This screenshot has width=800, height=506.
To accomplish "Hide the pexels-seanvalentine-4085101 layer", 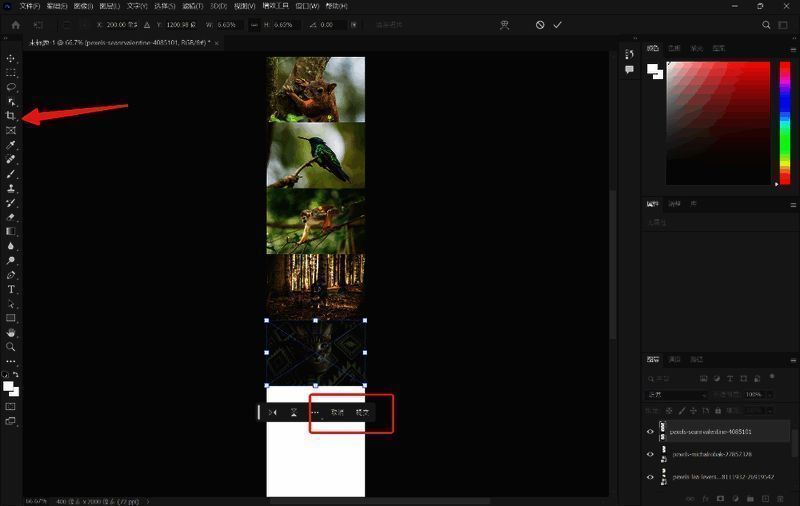I will pos(650,432).
